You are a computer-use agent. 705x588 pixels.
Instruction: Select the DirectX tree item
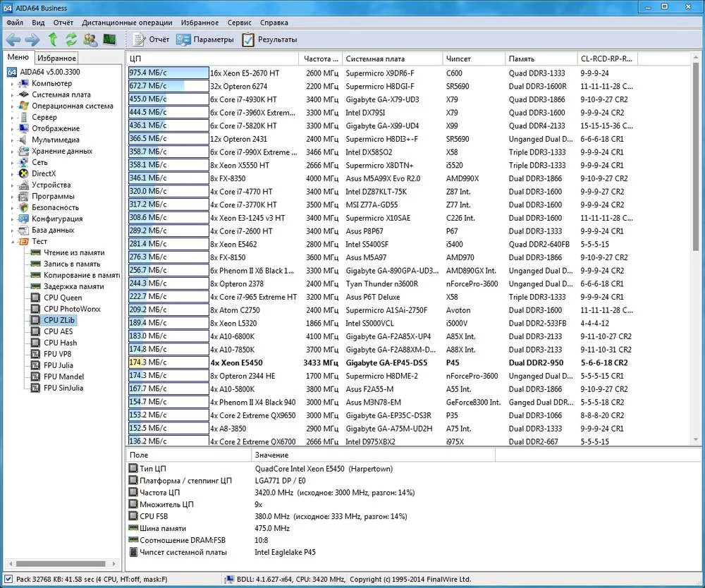coord(44,173)
